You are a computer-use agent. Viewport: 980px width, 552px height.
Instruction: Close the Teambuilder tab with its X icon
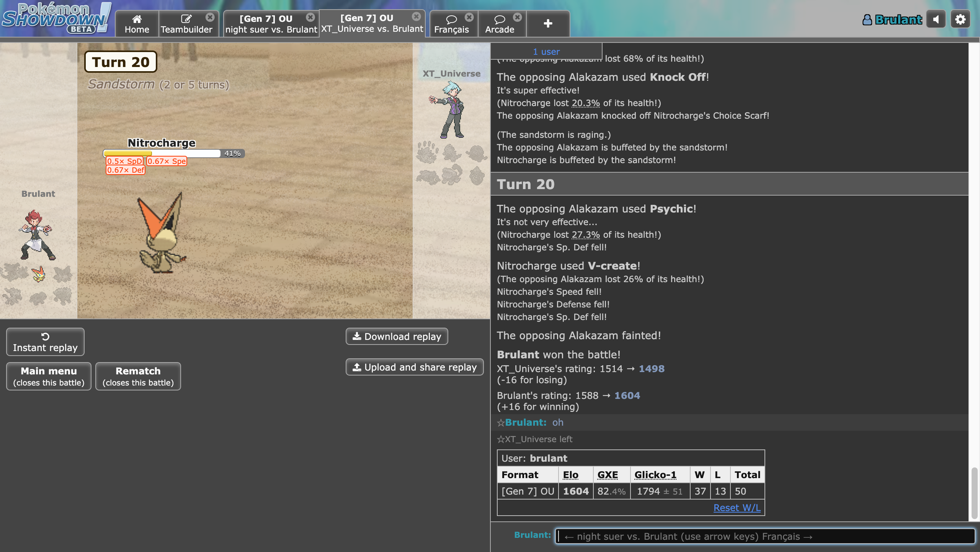(210, 17)
